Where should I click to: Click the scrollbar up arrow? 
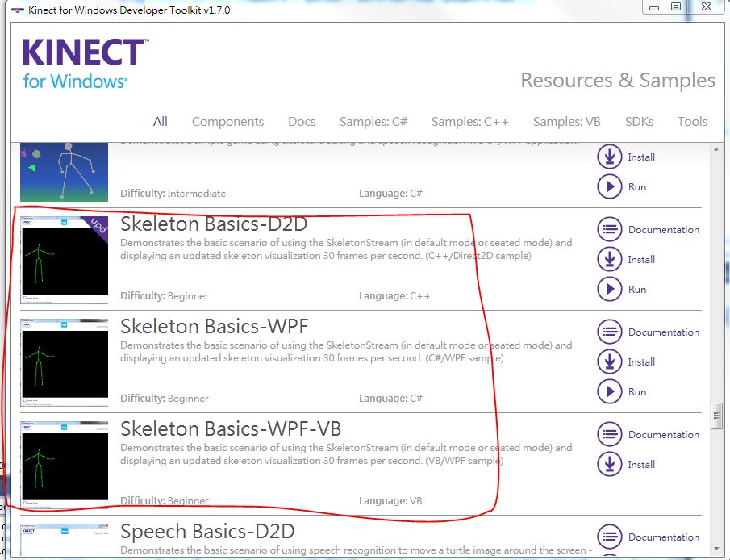(x=716, y=149)
